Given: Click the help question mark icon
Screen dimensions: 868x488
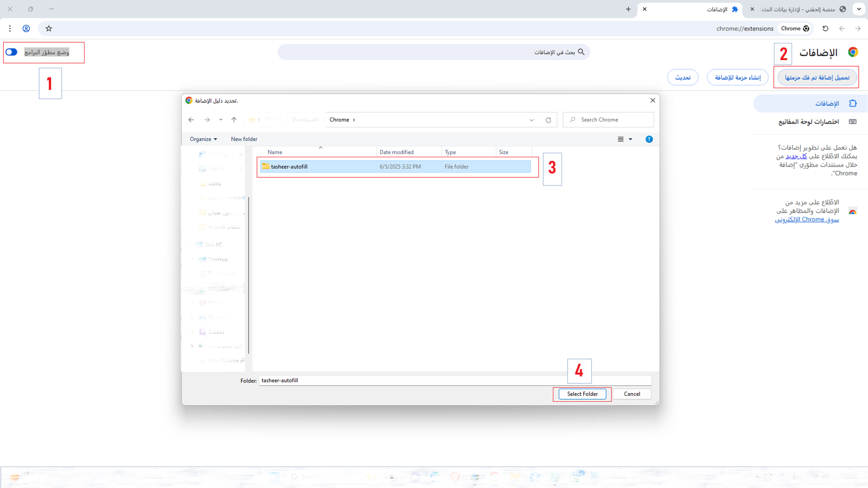Looking at the screenshot, I should pos(649,139).
